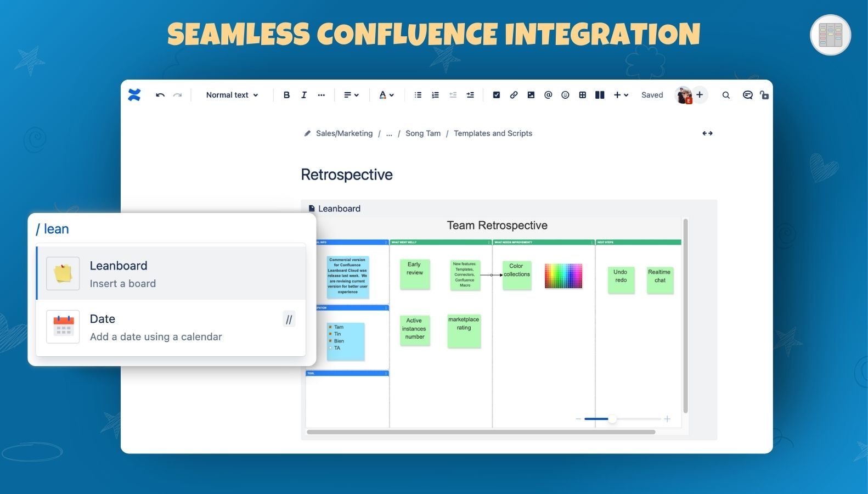This screenshot has height=494, width=868.
Task: Open the Song Tam breadcrumb link
Action: 423,133
